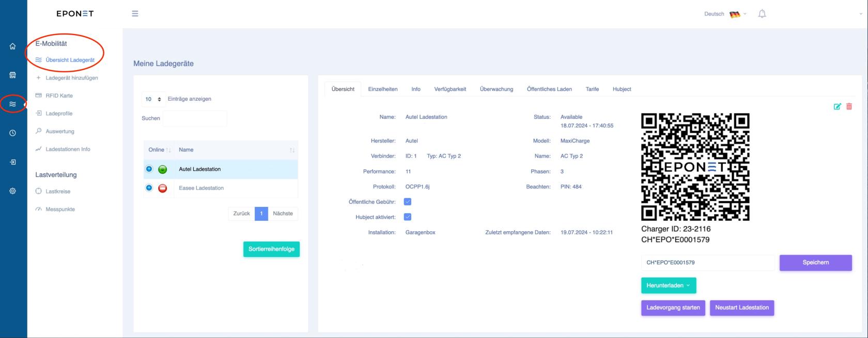This screenshot has height=338, width=868.
Task: Select the Autel Ladestation row name
Action: (x=199, y=169)
